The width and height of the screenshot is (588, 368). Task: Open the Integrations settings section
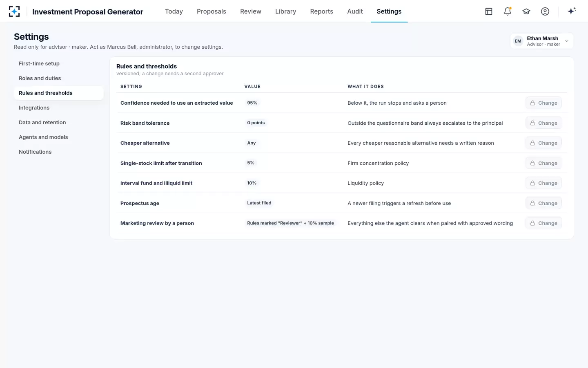click(x=59, y=108)
